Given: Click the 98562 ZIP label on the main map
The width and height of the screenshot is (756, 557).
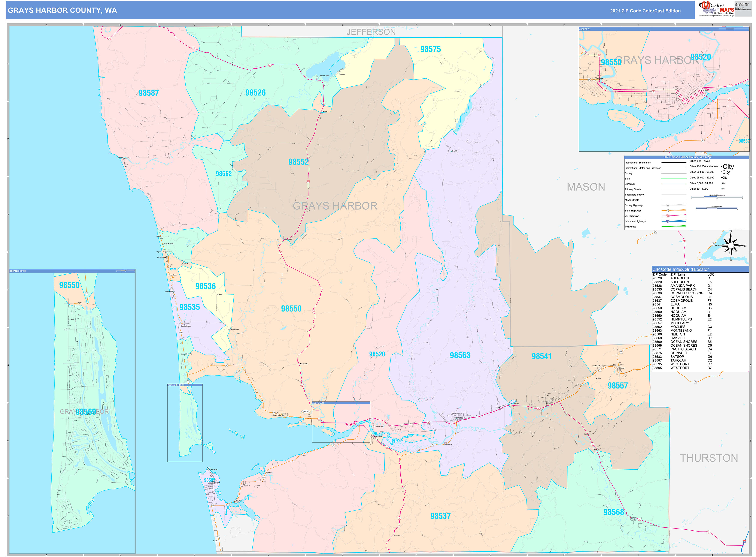Looking at the screenshot, I should (224, 174).
